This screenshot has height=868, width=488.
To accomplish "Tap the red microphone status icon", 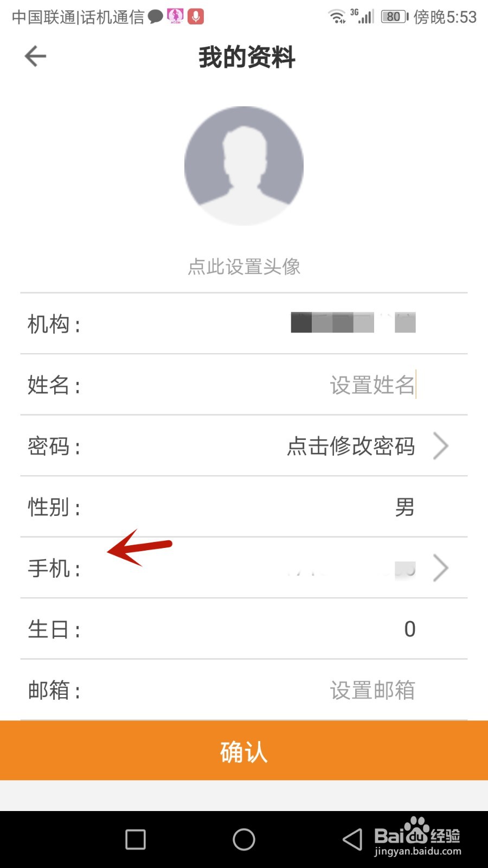I will click(x=196, y=16).
